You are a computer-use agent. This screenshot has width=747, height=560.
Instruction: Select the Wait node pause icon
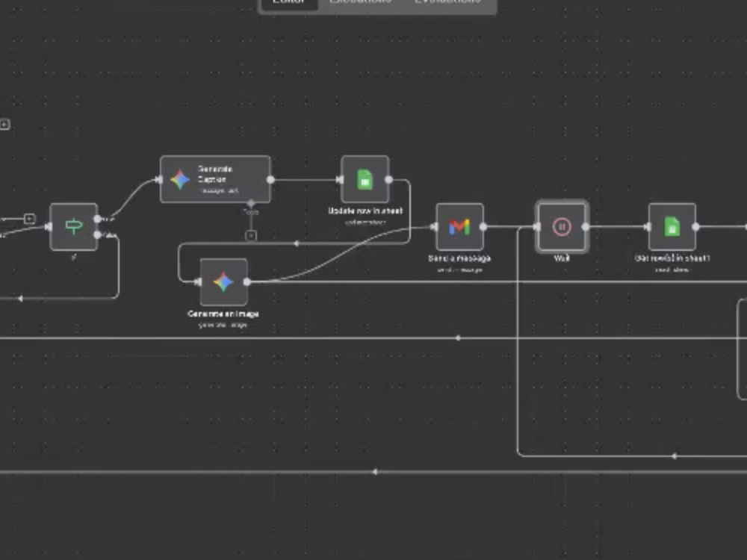coord(562,227)
